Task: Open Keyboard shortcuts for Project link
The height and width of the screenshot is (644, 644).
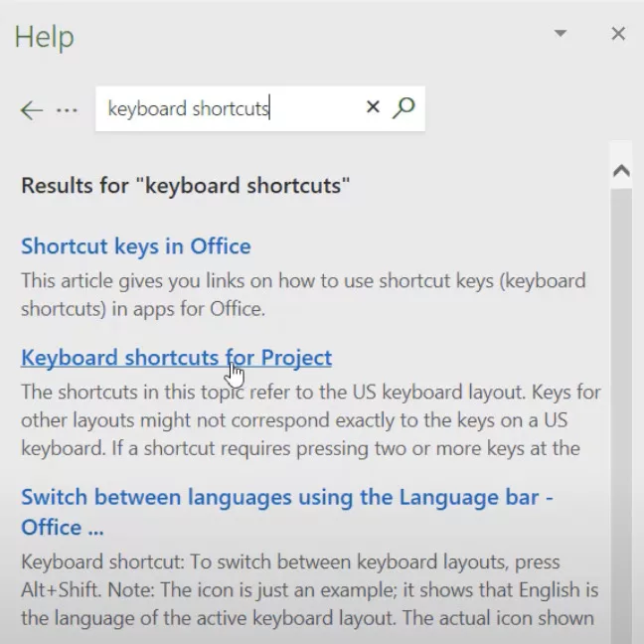Action: click(x=177, y=358)
